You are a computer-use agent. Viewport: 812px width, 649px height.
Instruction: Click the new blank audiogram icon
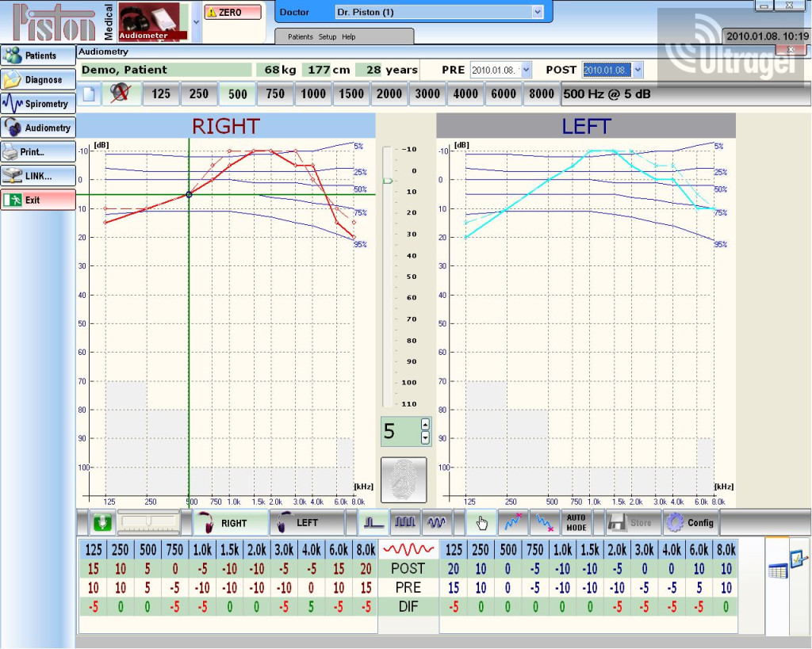[x=89, y=94]
